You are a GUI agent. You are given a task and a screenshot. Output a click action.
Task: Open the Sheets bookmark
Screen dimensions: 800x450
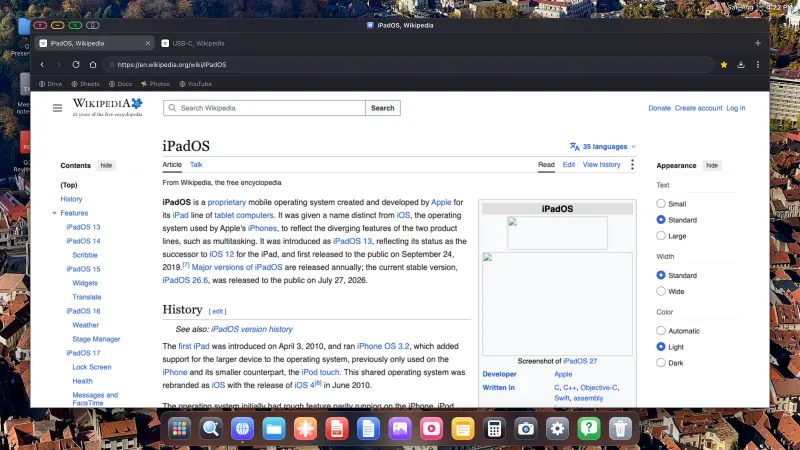click(x=85, y=84)
